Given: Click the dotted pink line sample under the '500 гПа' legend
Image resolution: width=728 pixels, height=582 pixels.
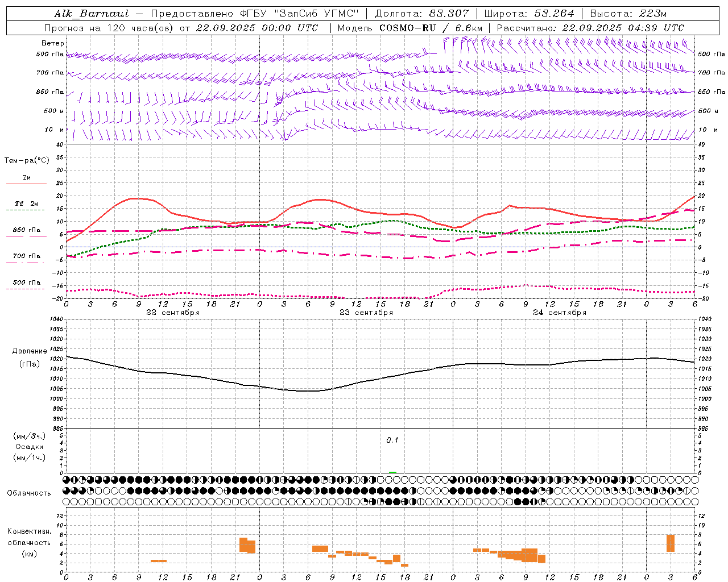Looking at the screenshot, I should tap(25, 289).
